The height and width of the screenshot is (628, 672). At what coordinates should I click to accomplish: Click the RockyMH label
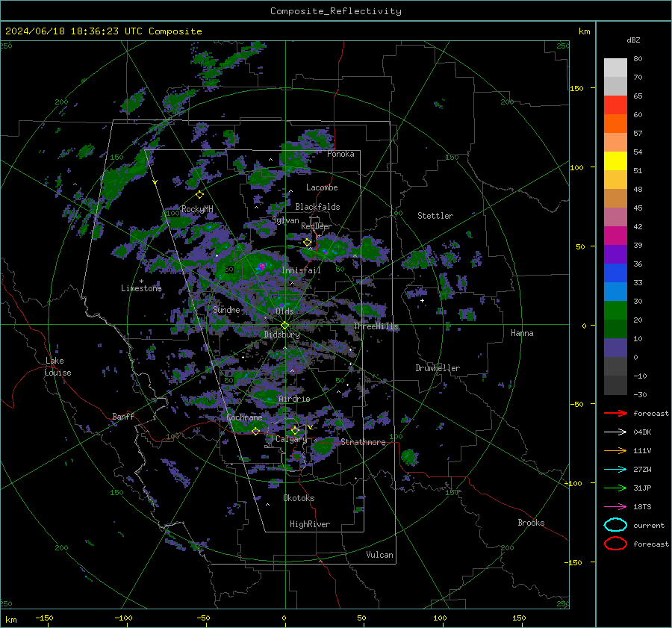[x=197, y=209]
